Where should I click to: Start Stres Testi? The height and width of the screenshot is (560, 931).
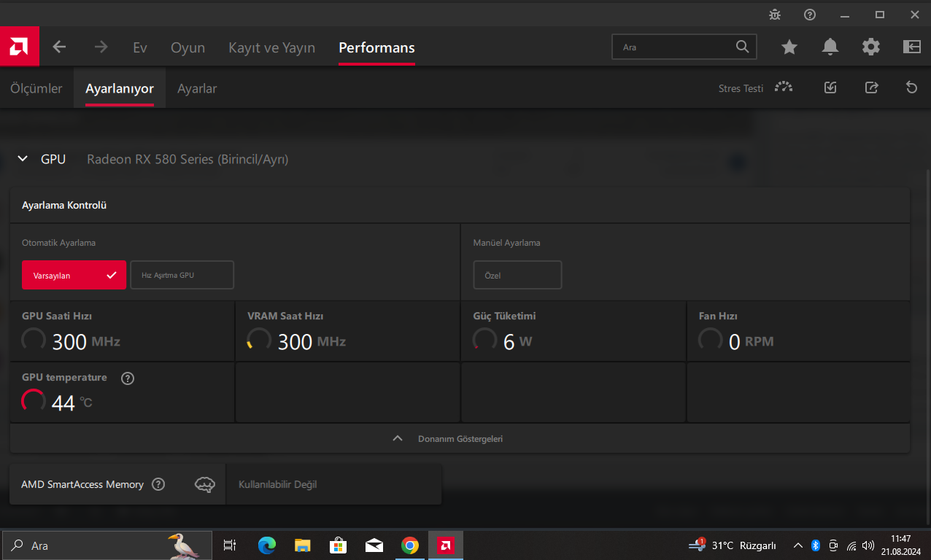pyautogui.click(x=741, y=88)
